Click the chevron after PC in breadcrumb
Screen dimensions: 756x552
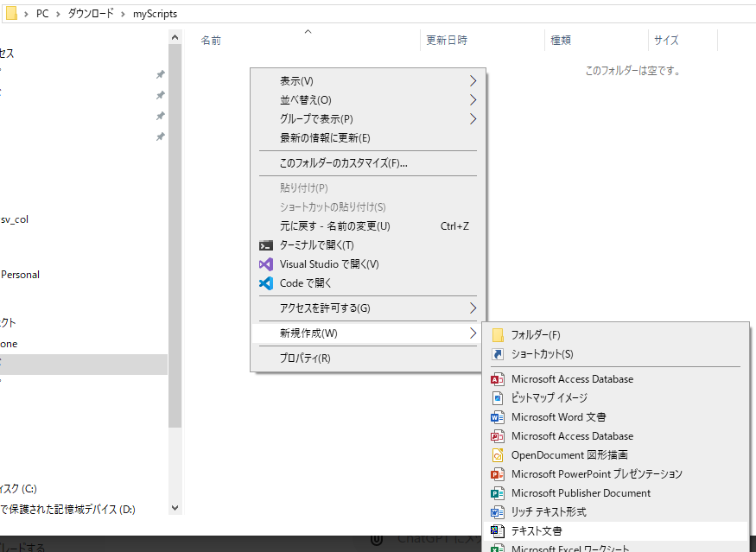tap(59, 14)
